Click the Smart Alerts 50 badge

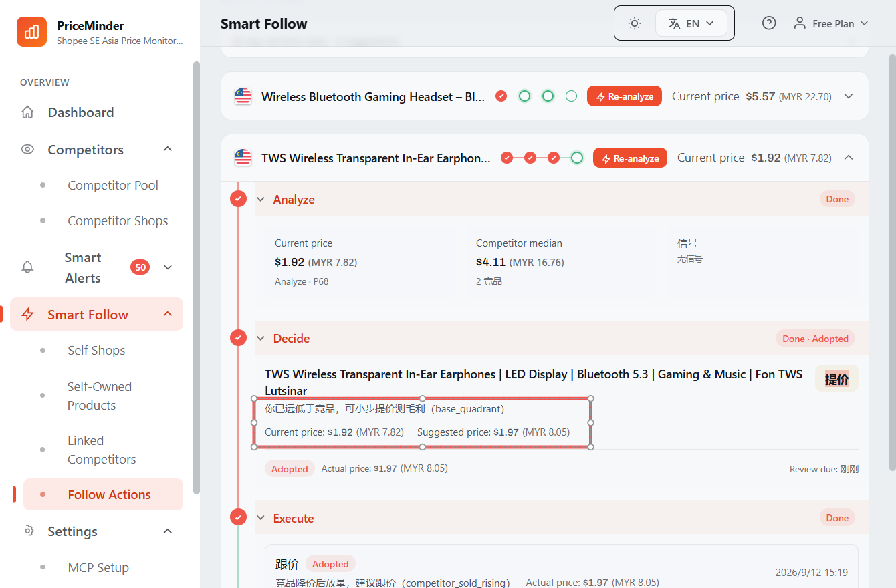pyautogui.click(x=140, y=267)
